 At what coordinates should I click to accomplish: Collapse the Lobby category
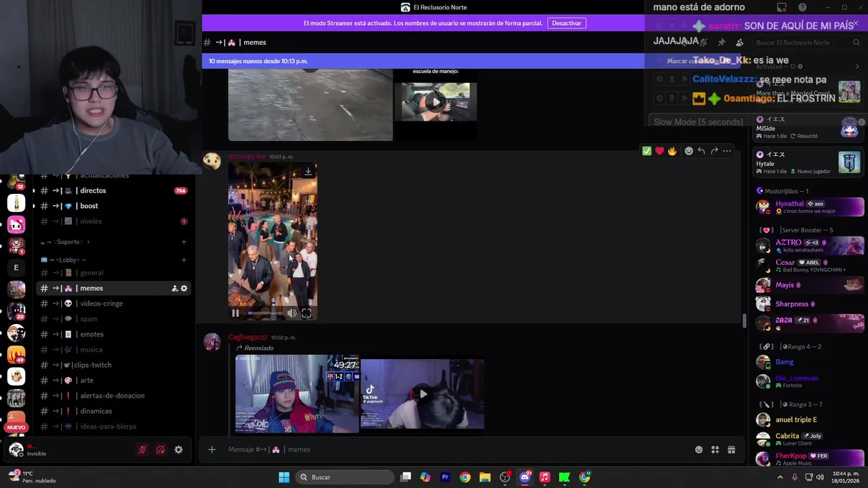point(62,260)
